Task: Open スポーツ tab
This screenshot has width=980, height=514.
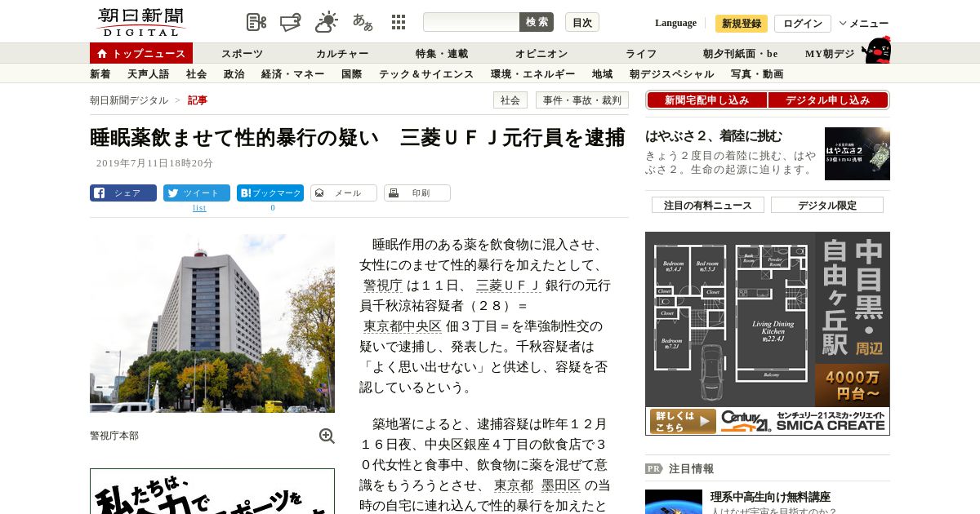Action: tap(242, 54)
